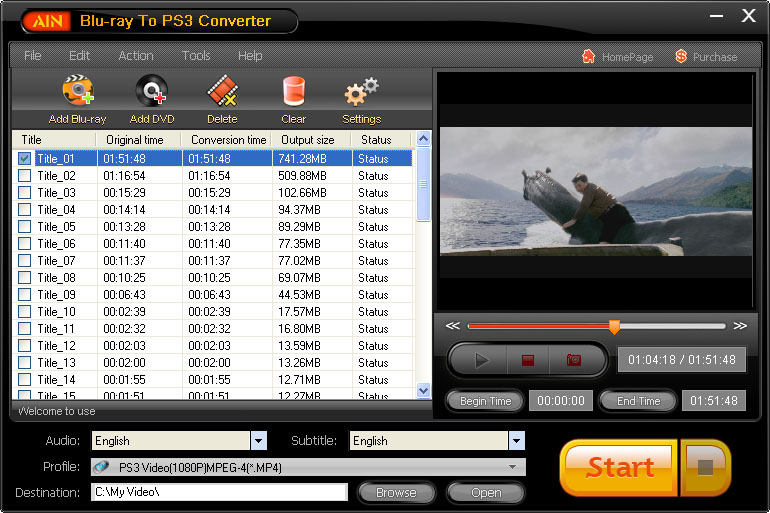This screenshot has width=770, height=513.
Task: Open the Audio language dropdown arrow
Action: click(x=259, y=440)
